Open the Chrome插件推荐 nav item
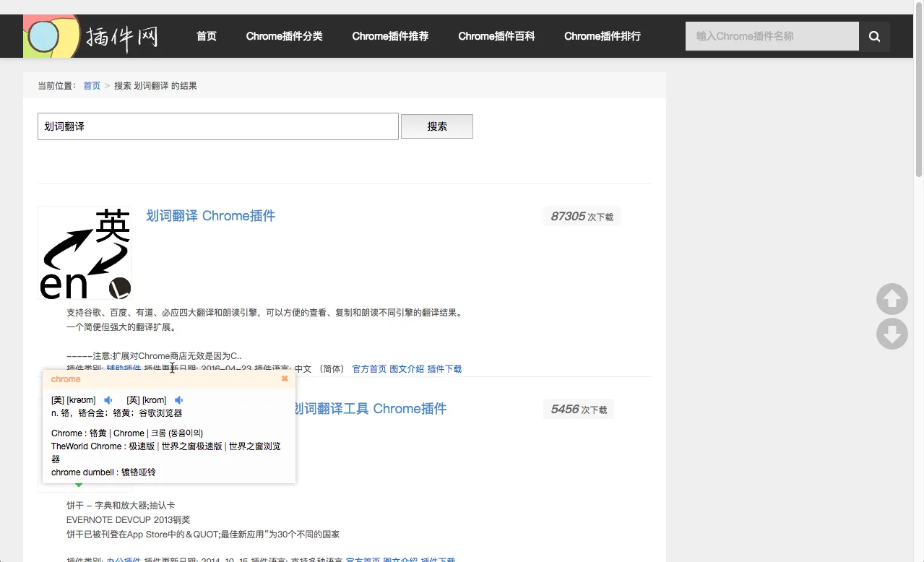 pyautogui.click(x=390, y=36)
